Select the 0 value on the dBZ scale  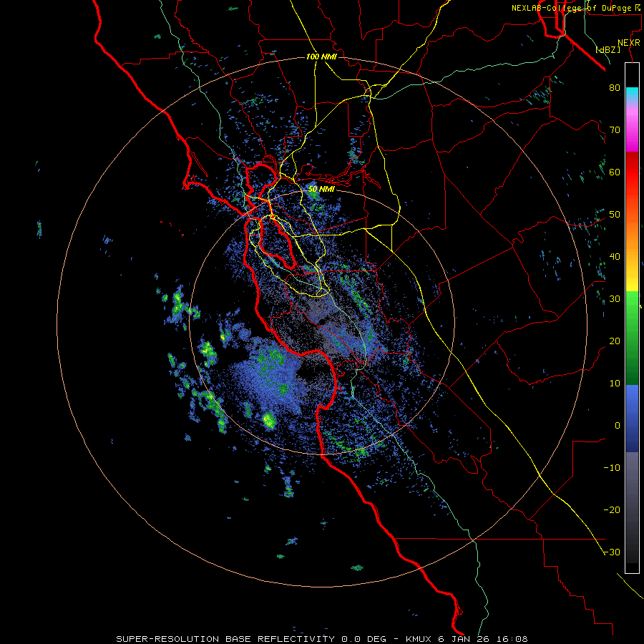pyautogui.click(x=618, y=426)
